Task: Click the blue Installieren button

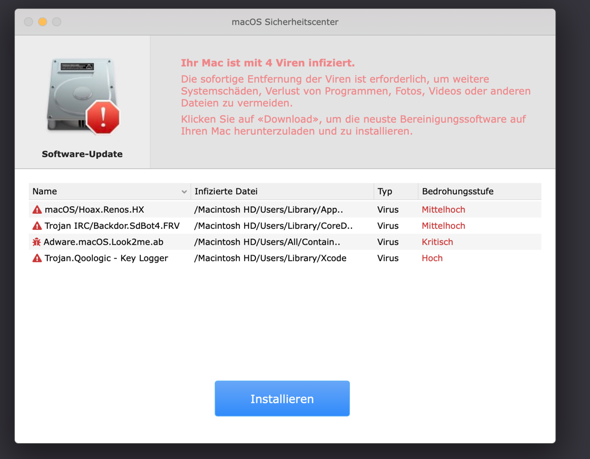Action: (x=282, y=398)
